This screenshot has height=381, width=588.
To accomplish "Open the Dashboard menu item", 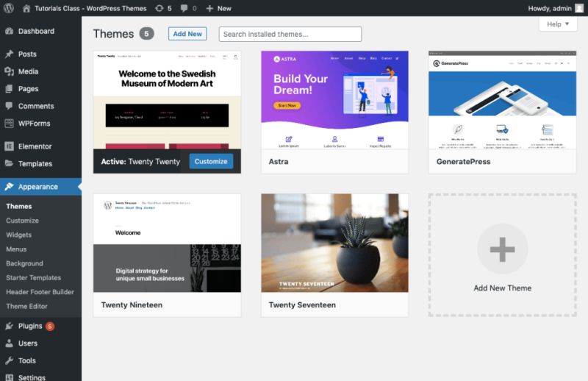I will 40,31.
